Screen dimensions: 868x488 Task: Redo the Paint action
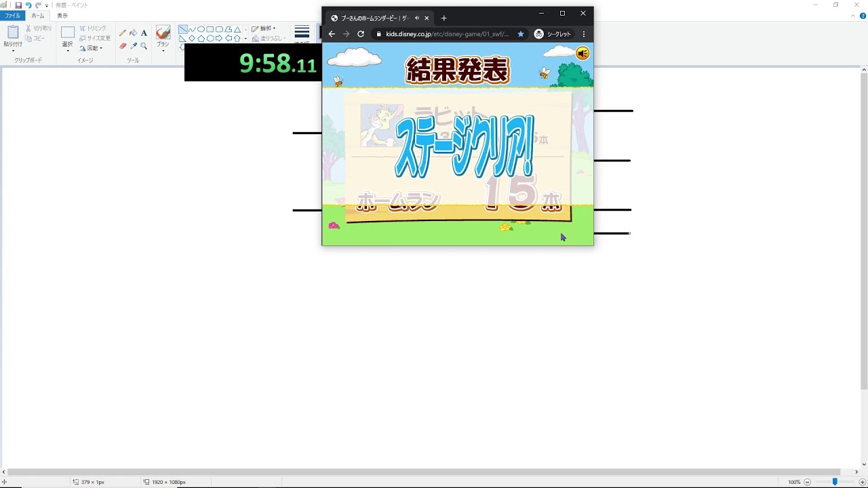tap(38, 5)
